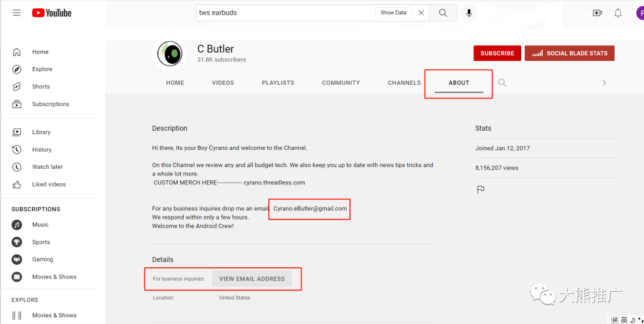Click the YouTube logo
This screenshot has width=644, height=324.
(52, 13)
